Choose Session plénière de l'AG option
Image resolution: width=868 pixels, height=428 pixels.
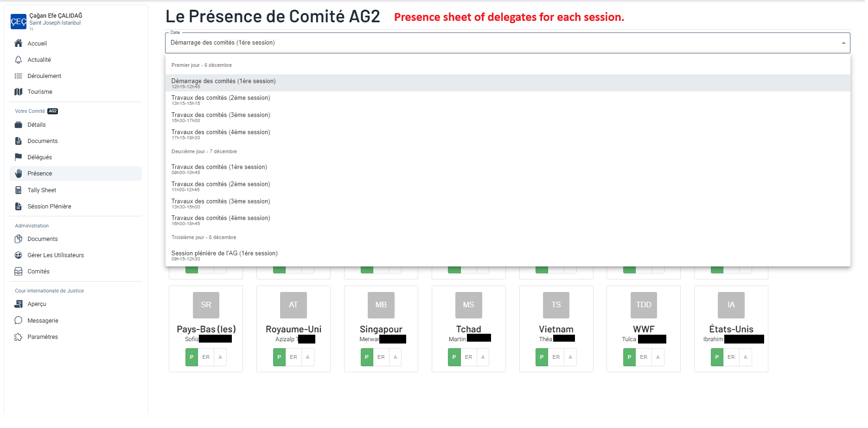point(224,255)
